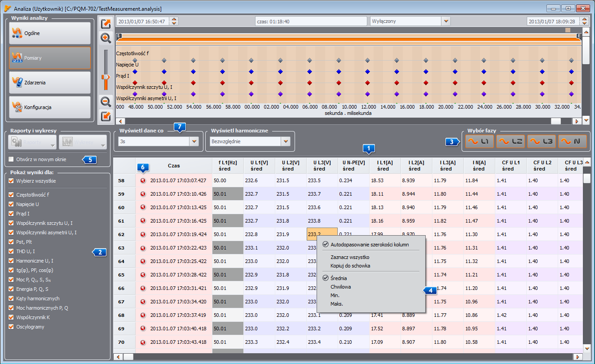Select phase N button

(x=573, y=141)
